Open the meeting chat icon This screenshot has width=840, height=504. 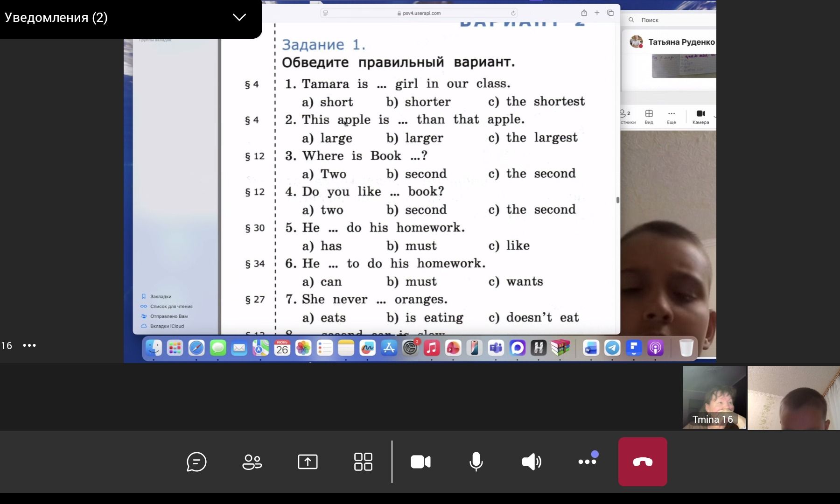coord(196,462)
